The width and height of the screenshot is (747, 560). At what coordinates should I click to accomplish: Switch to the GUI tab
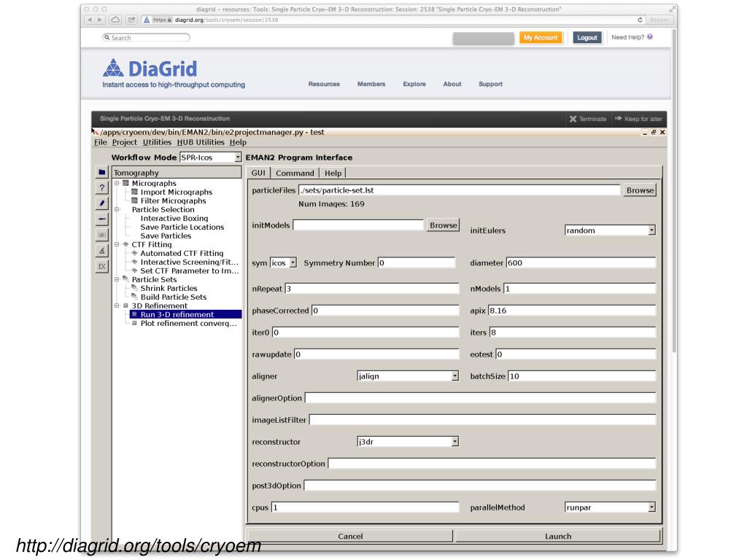click(x=258, y=173)
